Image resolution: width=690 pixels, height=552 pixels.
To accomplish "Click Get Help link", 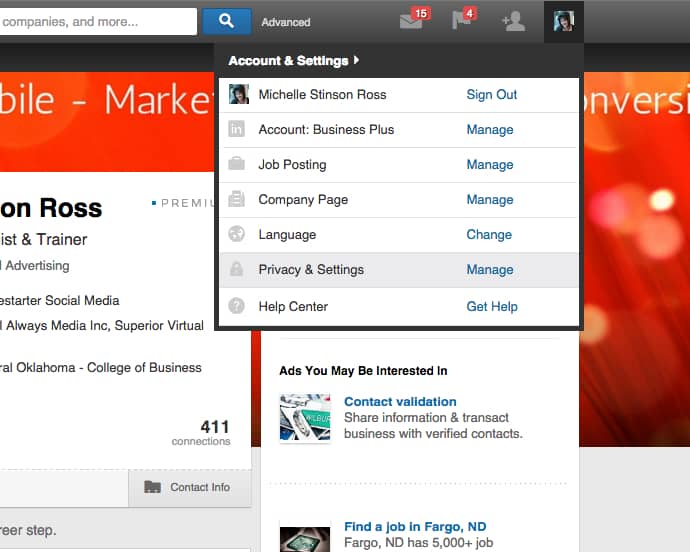I will point(492,306).
